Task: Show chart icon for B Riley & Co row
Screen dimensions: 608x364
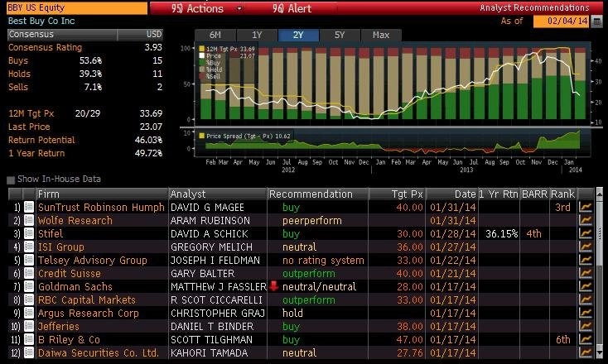Action: (x=586, y=339)
